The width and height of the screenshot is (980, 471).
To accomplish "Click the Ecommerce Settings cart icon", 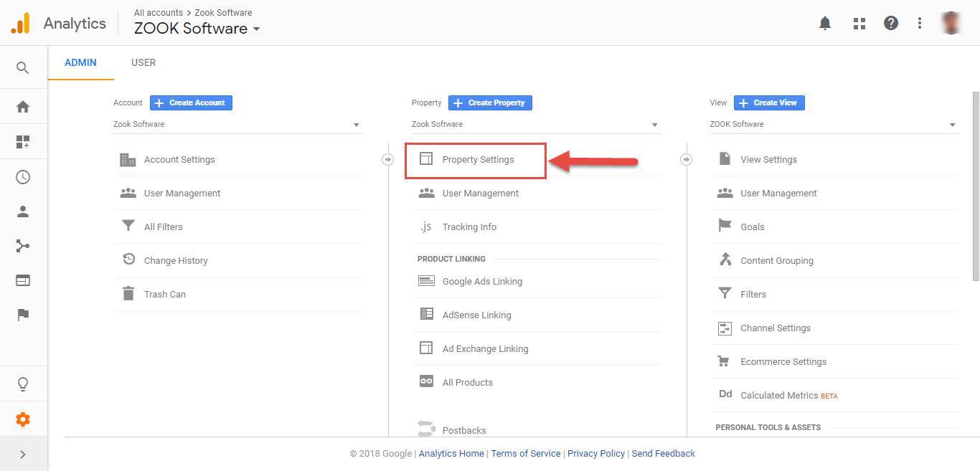I will (723, 361).
